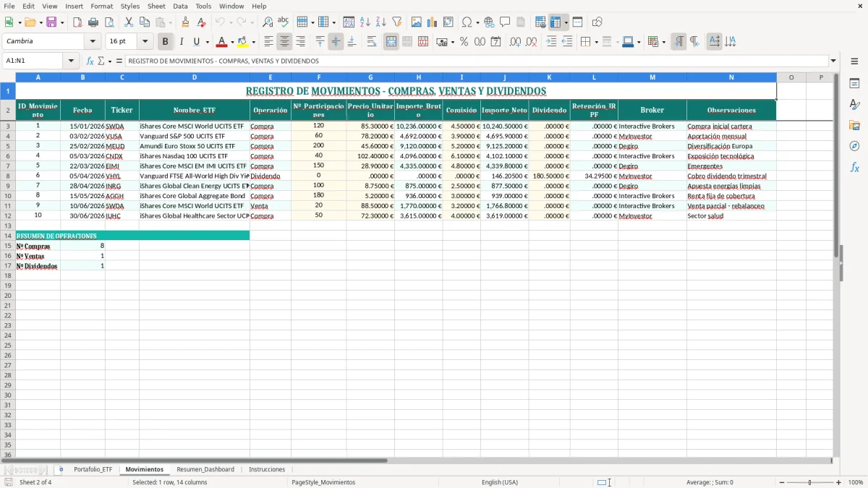Open the sidebar Functions fx icon
This screenshot has height=488, width=868.
854,167
